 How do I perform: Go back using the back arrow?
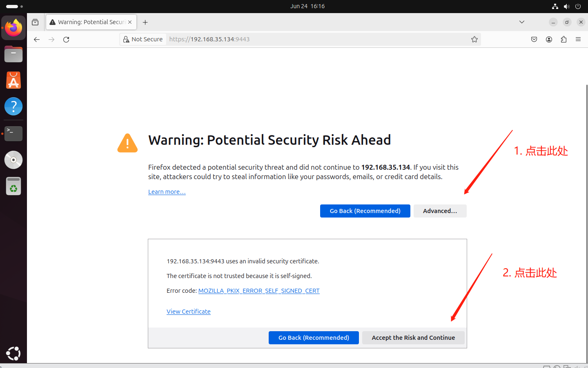(37, 39)
